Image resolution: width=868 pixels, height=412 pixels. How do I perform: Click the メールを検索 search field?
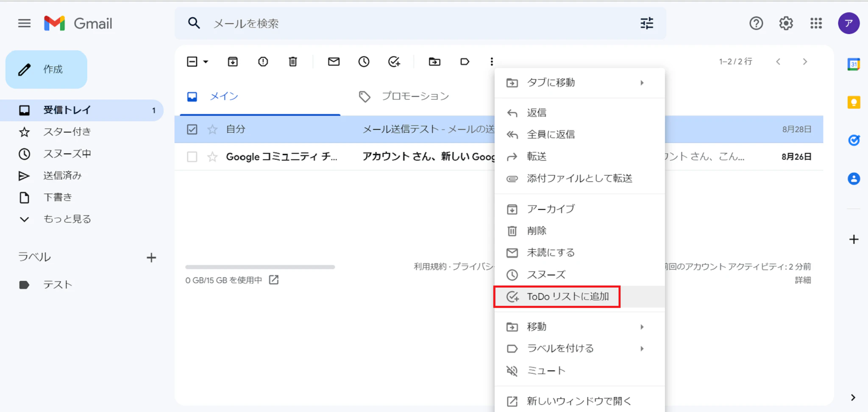420,24
